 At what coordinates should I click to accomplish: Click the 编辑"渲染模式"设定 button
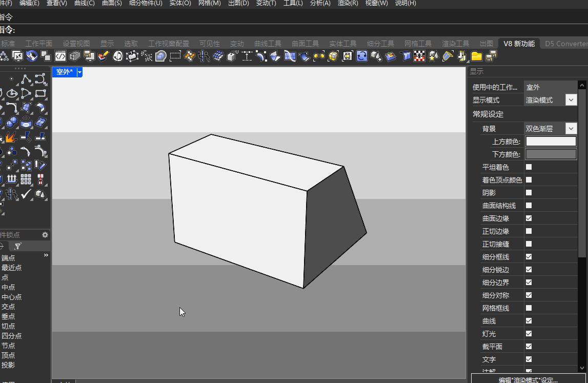tap(528, 380)
